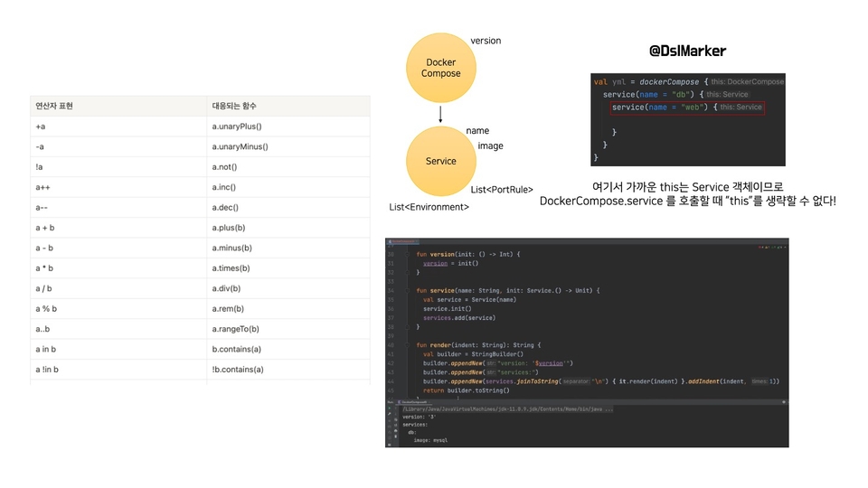
Task: Click line number 40 in the gutter
Action: 391,344
